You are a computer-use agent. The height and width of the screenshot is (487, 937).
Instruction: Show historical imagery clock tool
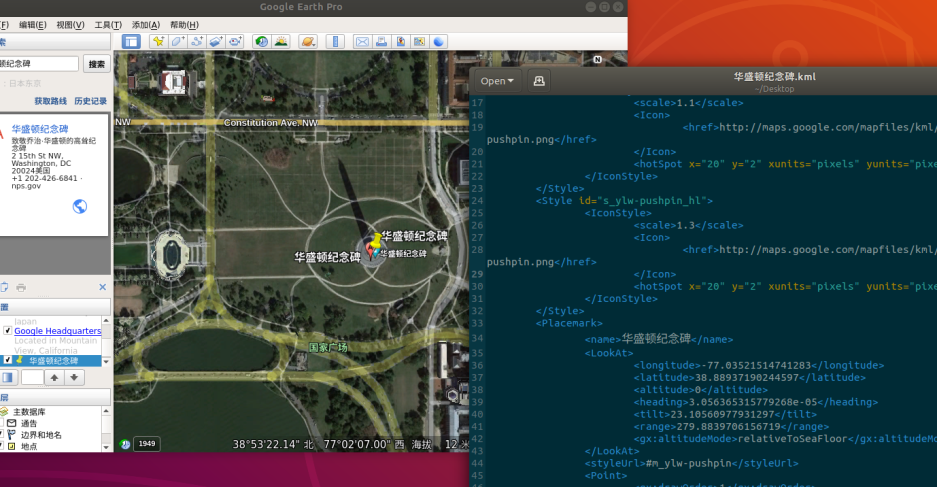pyautogui.click(x=262, y=41)
